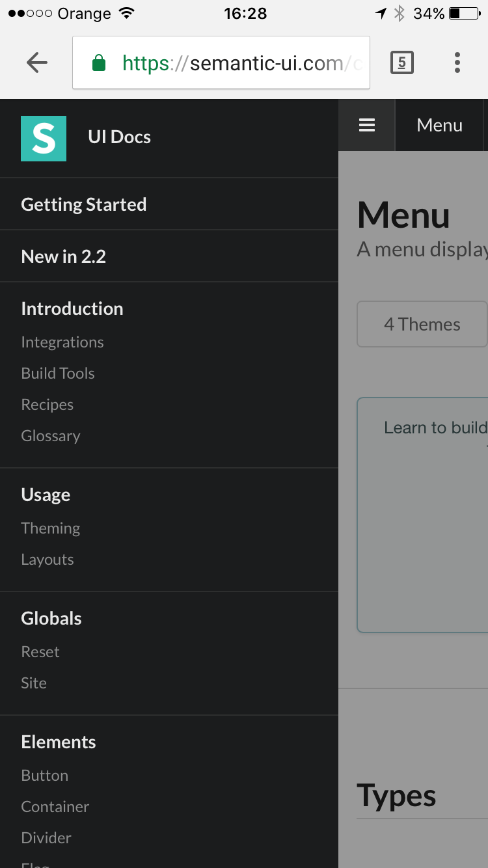Navigate to the Glossary page
This screenshot has height=868, width=488.
point(51,436)
